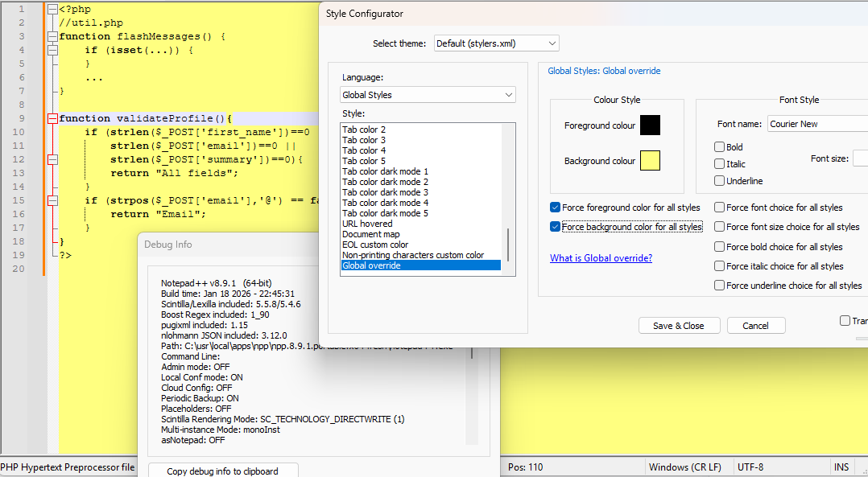Open the Language dropdown showing Global Styles
Image resolution: width=868 pixels, height=477 pixels.
tap(428, 94)
